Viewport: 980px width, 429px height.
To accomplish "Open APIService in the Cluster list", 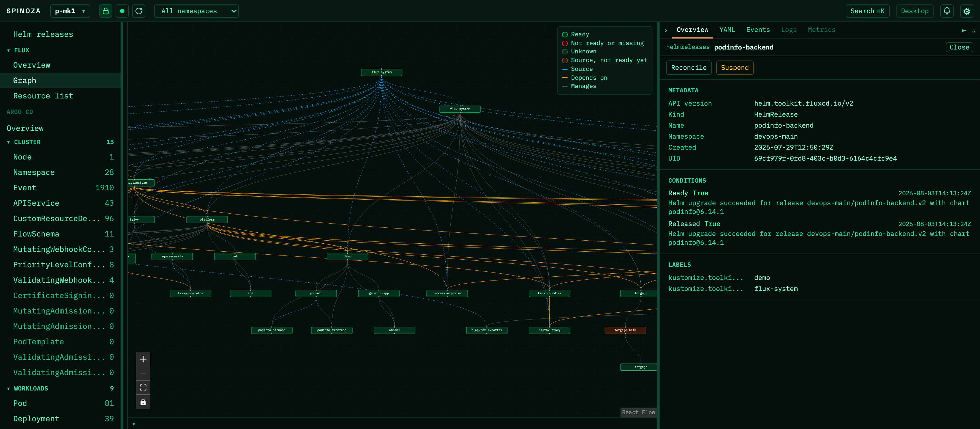I will [60, 203].
